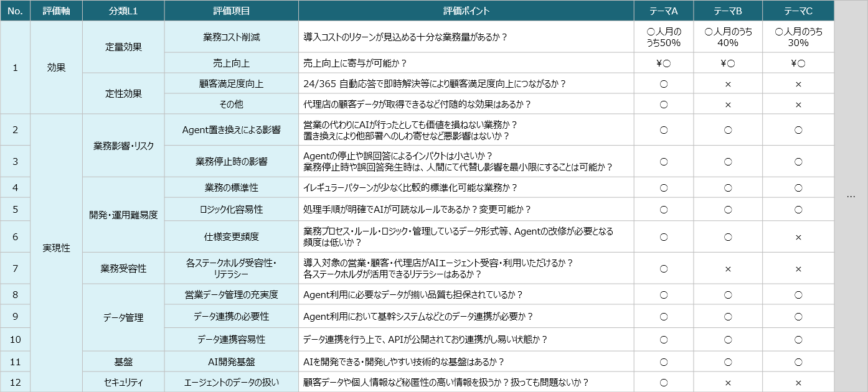
Task: Select the '各ステークホルダ受容性・リテラシー' item cell
Action: point(232,268)
